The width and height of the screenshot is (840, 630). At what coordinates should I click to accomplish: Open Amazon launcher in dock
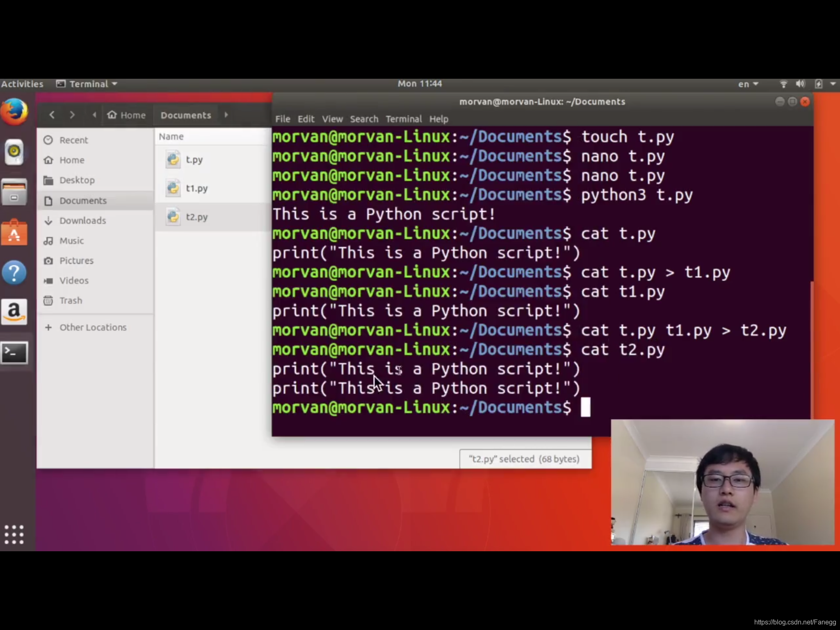click(x=14, y=312)
